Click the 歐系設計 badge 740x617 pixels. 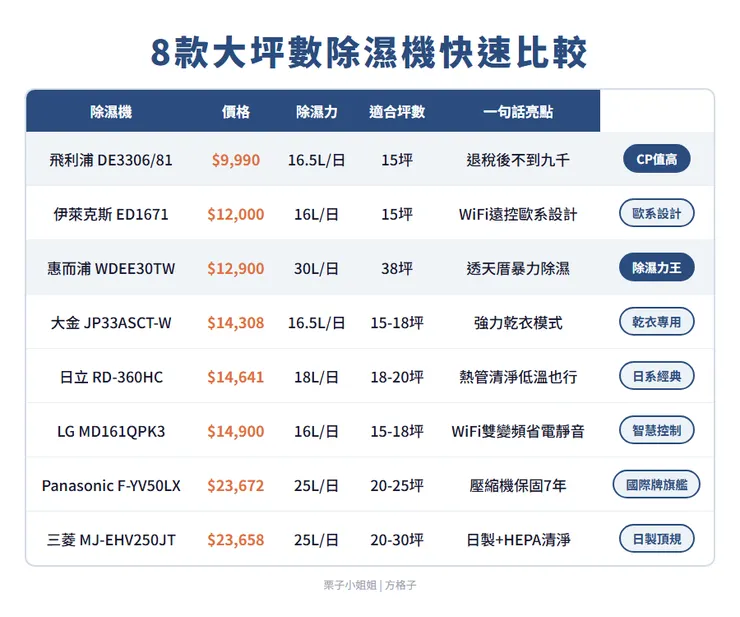click(x=656, y=213)
